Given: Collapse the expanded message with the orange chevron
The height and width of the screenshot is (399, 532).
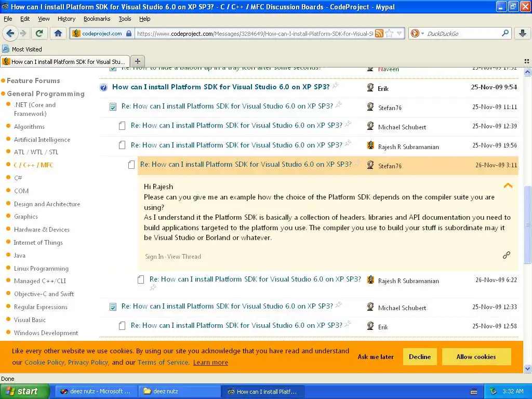Looking at the screenshot, I should tap(508, 185).
